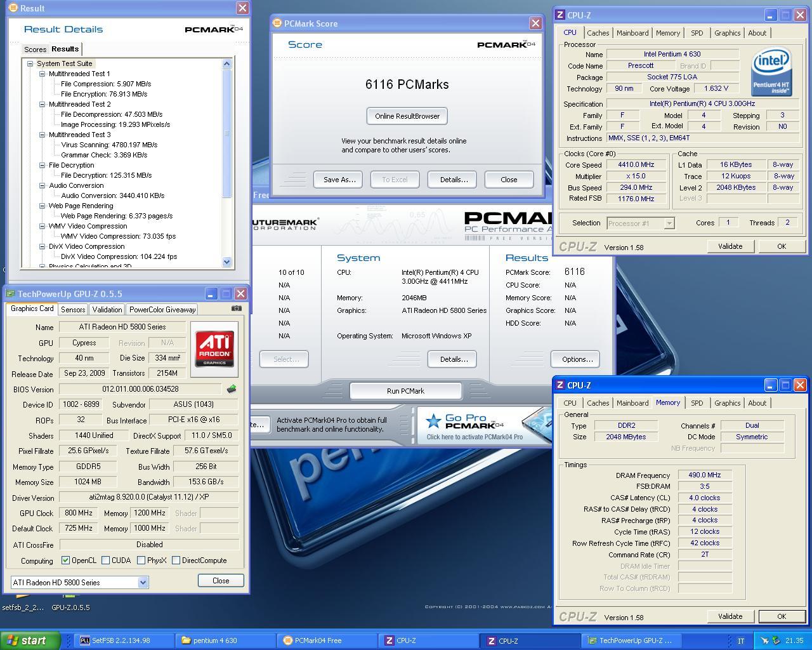This screenshot has width=812, height=650.
Task: Open the Validation tab in GPU-Z
Action: point(107,309)
